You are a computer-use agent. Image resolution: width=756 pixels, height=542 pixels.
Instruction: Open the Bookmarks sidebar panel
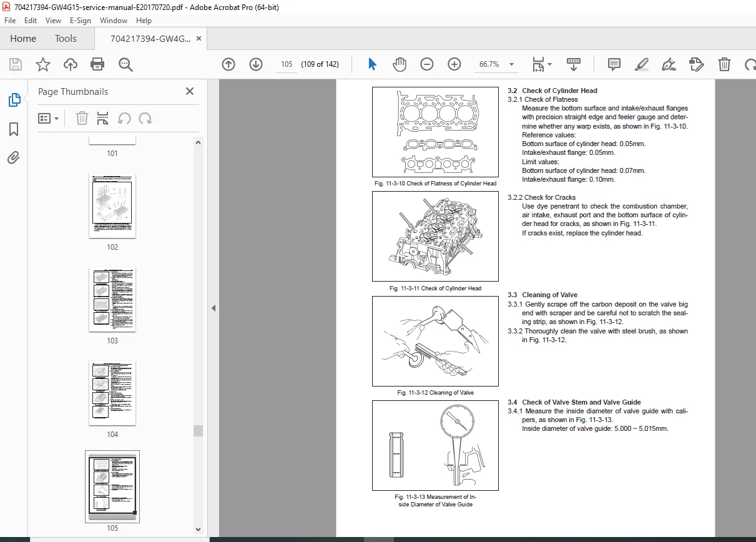(14, 129)
